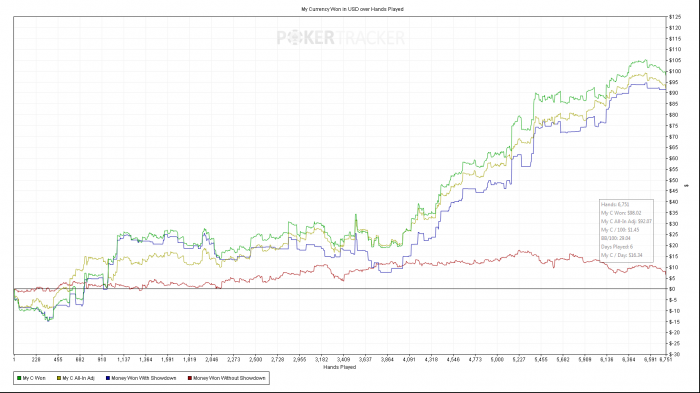Click the $0 value on the right axis
This screenshot has height=393, width=700.
tap(672, 289)
